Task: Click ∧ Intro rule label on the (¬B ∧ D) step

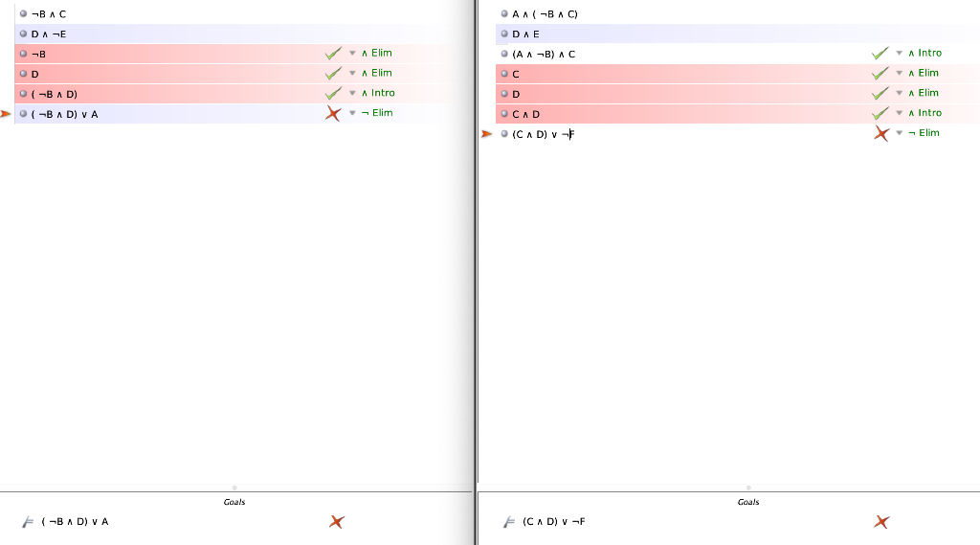Action: tap(378, 93)
